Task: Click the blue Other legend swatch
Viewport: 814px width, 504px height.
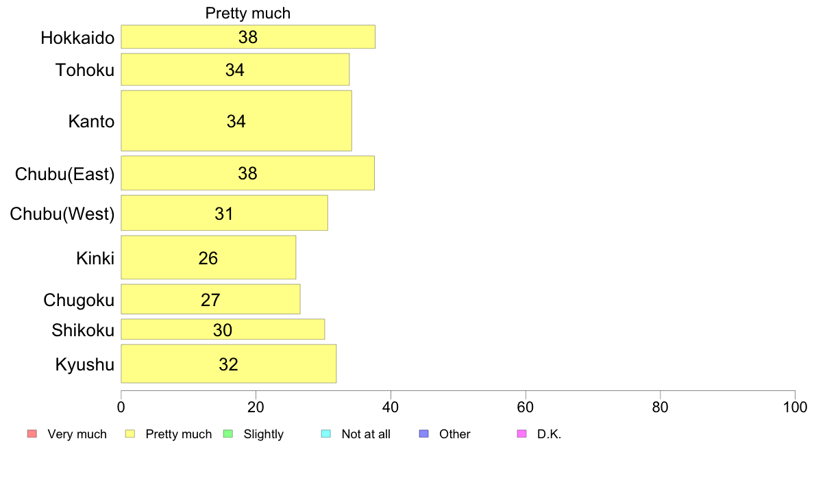Action: coord(423,434)
